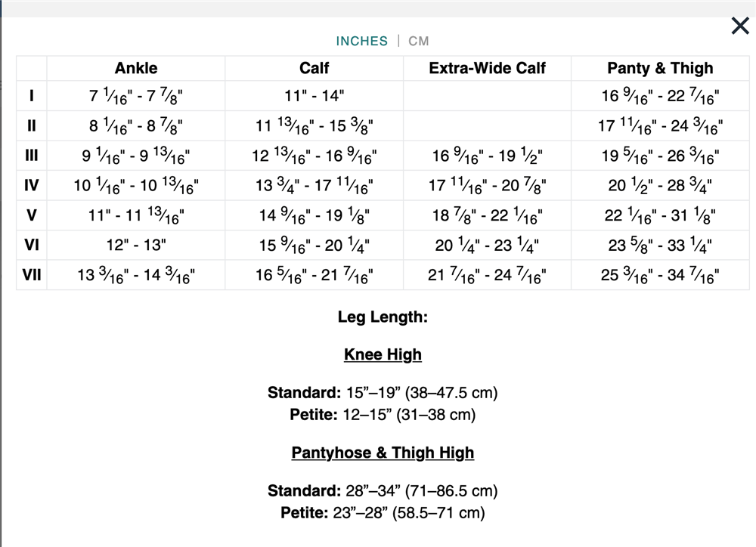The image size is (756, 547).
Task: Click the Leg Length label
Action: 383,317
